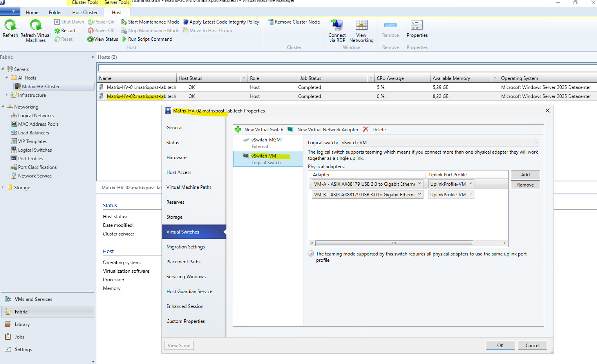This screenshot has width=597, height=364.
Task: Restart the selected host
Action: point(65,31)
